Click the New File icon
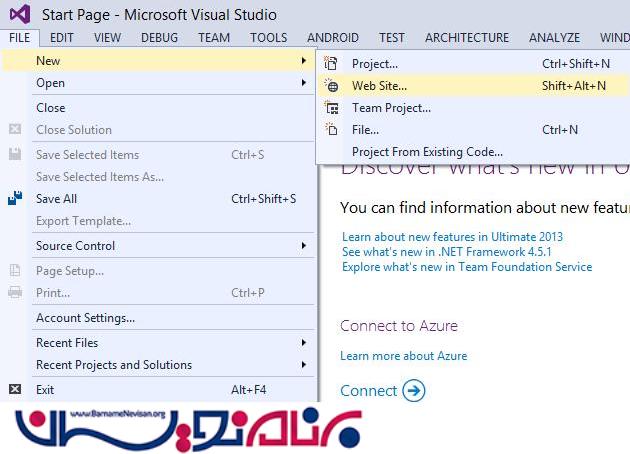 tap(332, 130)
